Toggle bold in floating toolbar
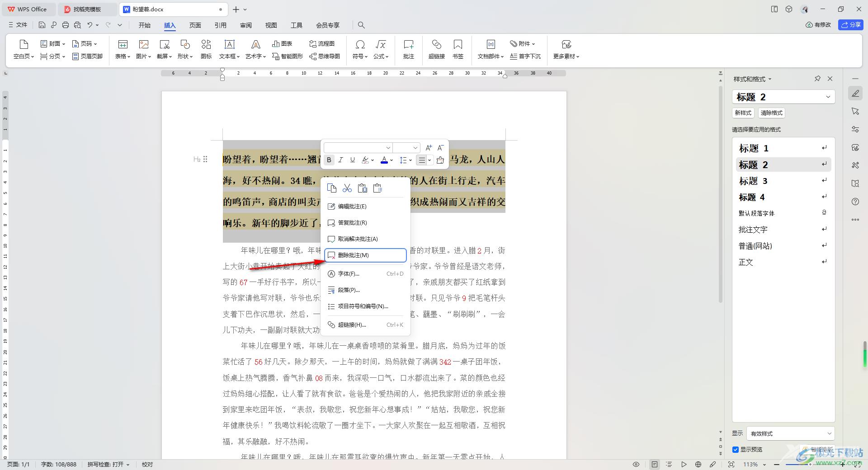Viewport: 868px width, 470px height. point(329,160)
